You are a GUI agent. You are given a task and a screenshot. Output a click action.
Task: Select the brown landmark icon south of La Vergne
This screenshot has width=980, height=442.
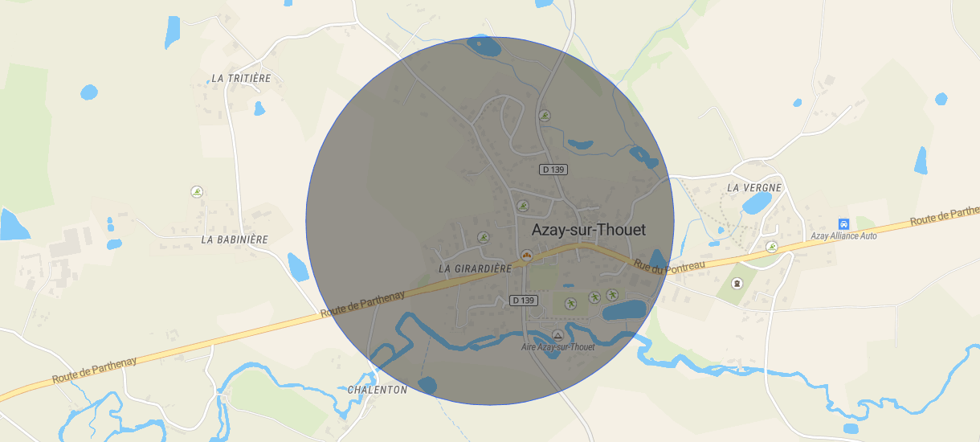(737, 284)
